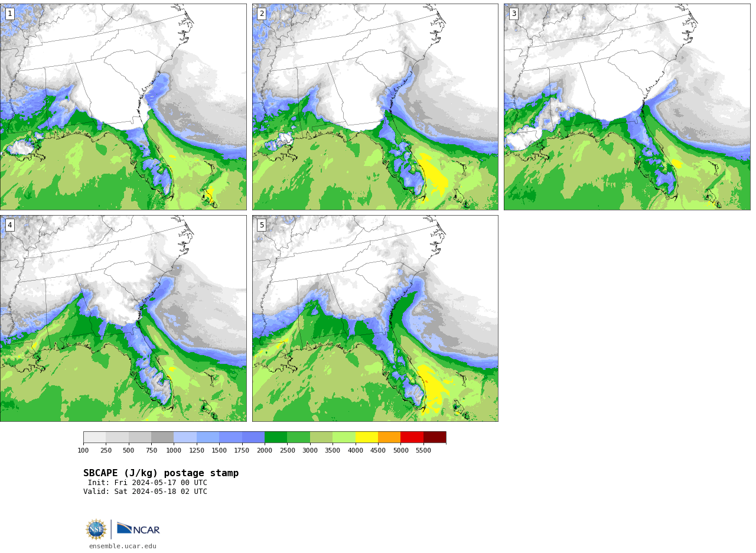The height and width of the screenshot is (553, 756).
Task: Open ensemble member 1 map panel
Action: (x=123, y=107)
